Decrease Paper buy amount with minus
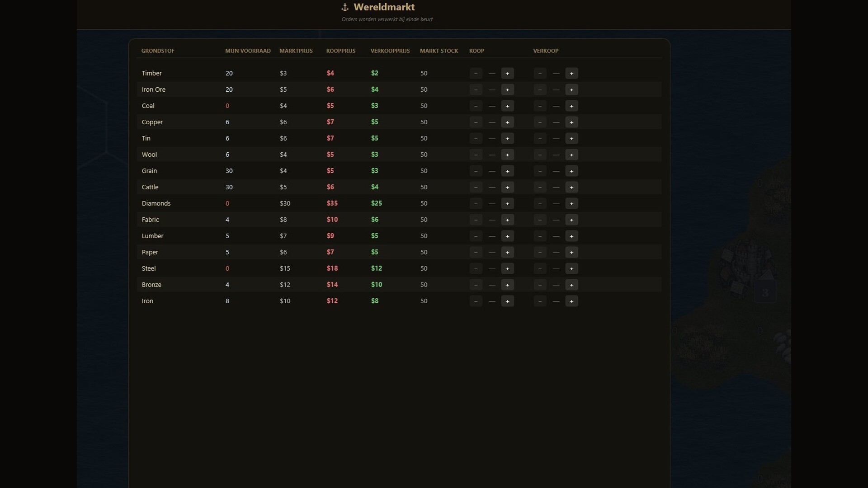The height and width of the screenshot is (488, 868). click(x=476, y=252)
